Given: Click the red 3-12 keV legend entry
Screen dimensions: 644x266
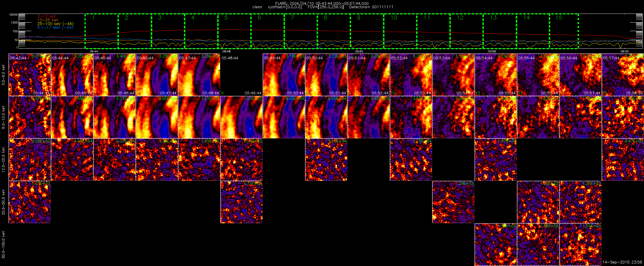Looking at the screenshot, I should click(47, 16).
